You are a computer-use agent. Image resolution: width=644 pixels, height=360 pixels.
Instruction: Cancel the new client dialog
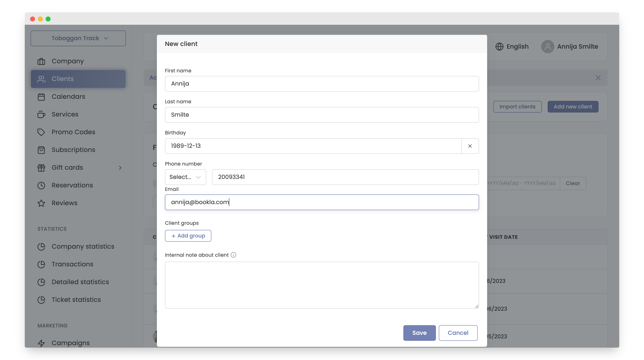pyautogui.click(x=458, y=333)
